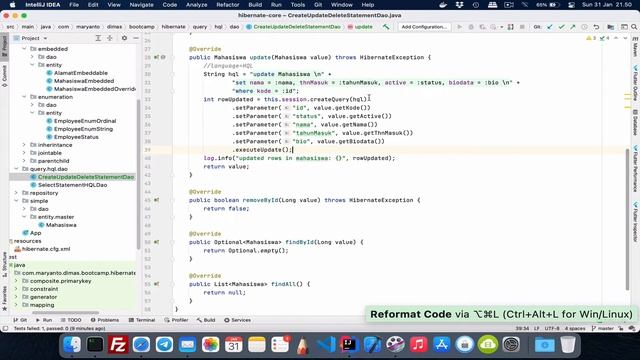The width and height of the screenshot is (640, 360).
Task: Click the master git branch in status bar
Action: click(603, 329)
